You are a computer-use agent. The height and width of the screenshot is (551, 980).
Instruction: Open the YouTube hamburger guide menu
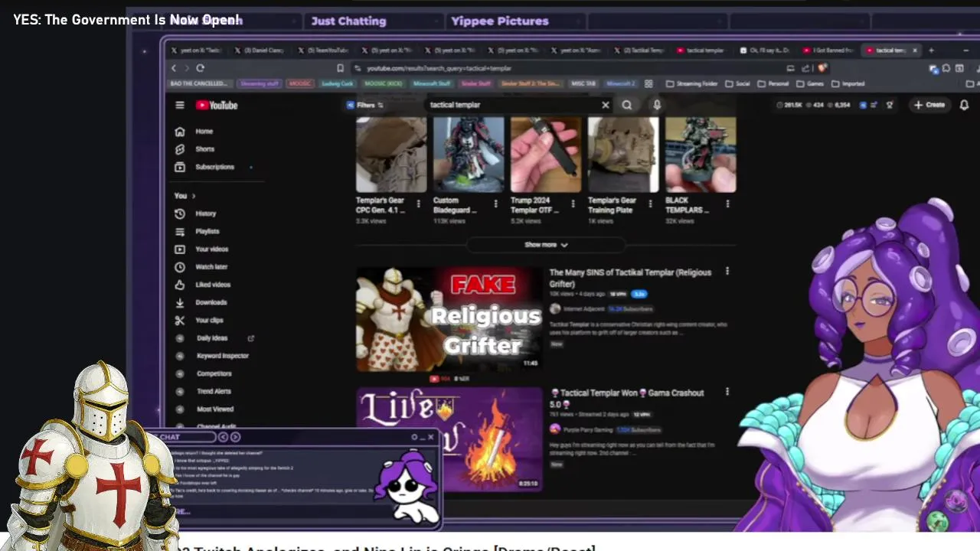(x=180, y=106)
